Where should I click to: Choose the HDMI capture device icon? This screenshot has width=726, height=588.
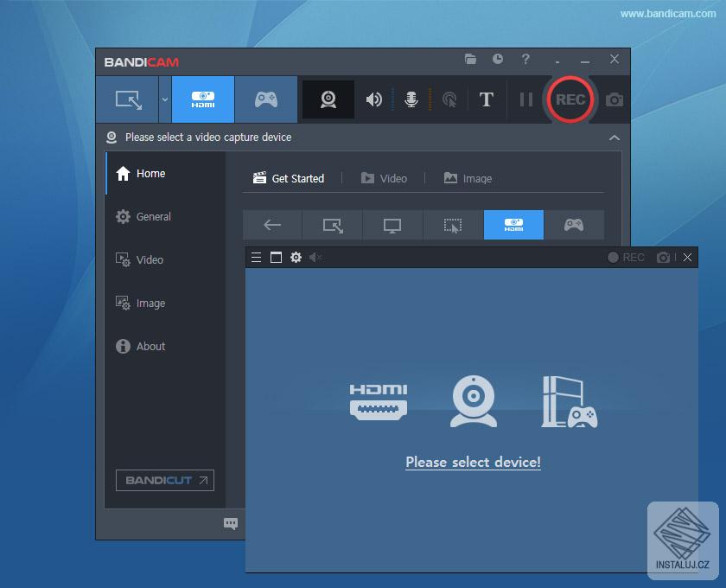(379, 402)
